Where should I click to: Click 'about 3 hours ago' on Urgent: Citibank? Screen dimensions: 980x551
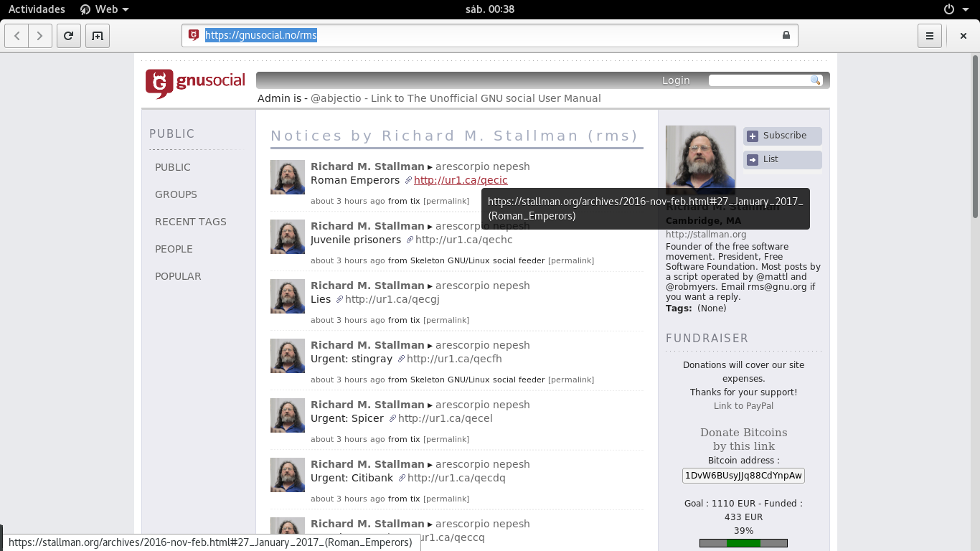pos(348,499)
